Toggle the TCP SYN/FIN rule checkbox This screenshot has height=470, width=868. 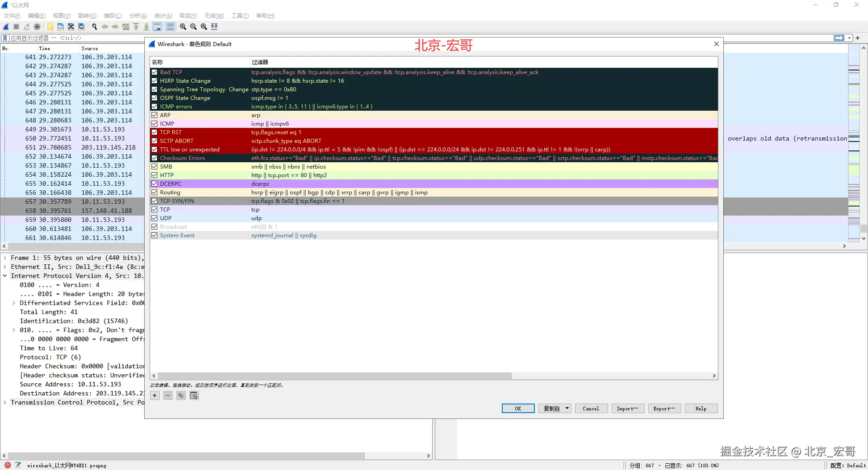[155, 201]
